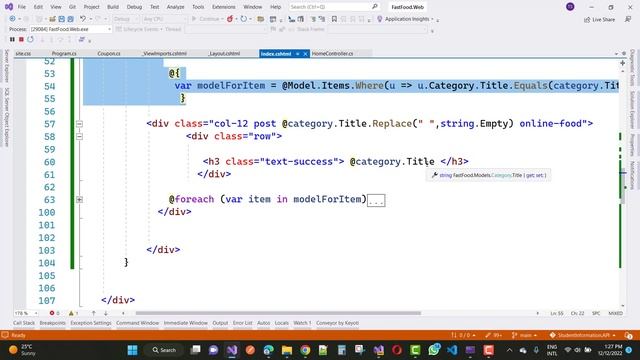640x360 pixels.
Task: Open the Breakpoints window tab
Action: pyautogui.click(x=53, y=323)
